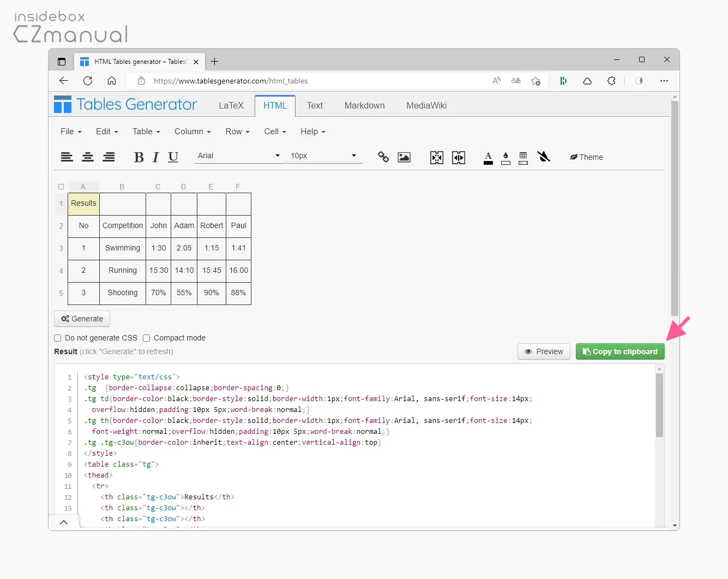The image size is (728, 579).
Task: Add page to favorites
Action: point(536,81)
